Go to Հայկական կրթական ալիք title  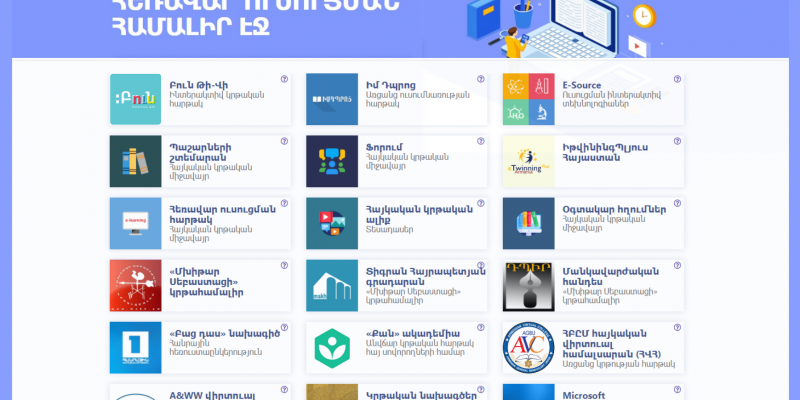coord(419,214)
